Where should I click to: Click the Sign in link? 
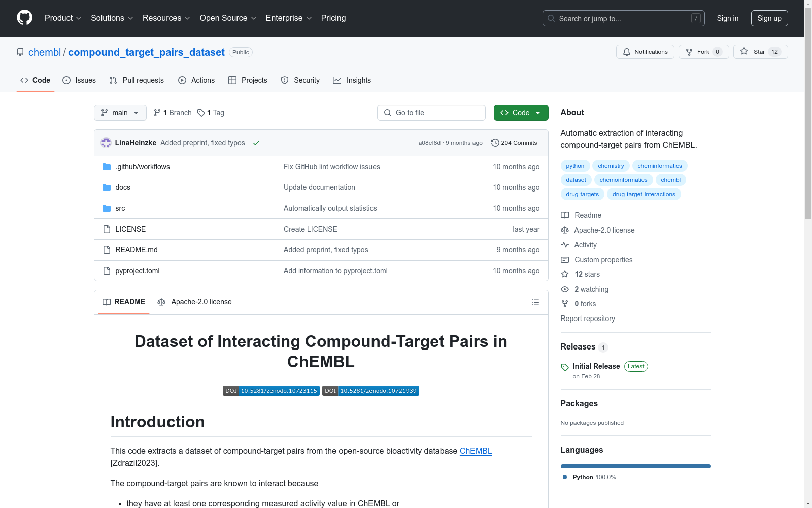pyautogui.click(x=728, y=18)
